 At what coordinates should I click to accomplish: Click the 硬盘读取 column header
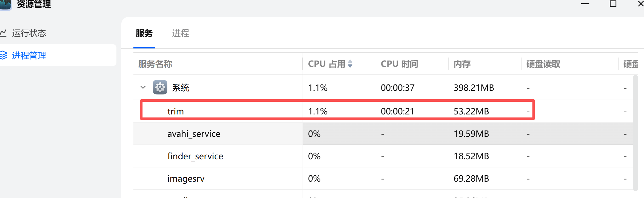coord(543,64)
